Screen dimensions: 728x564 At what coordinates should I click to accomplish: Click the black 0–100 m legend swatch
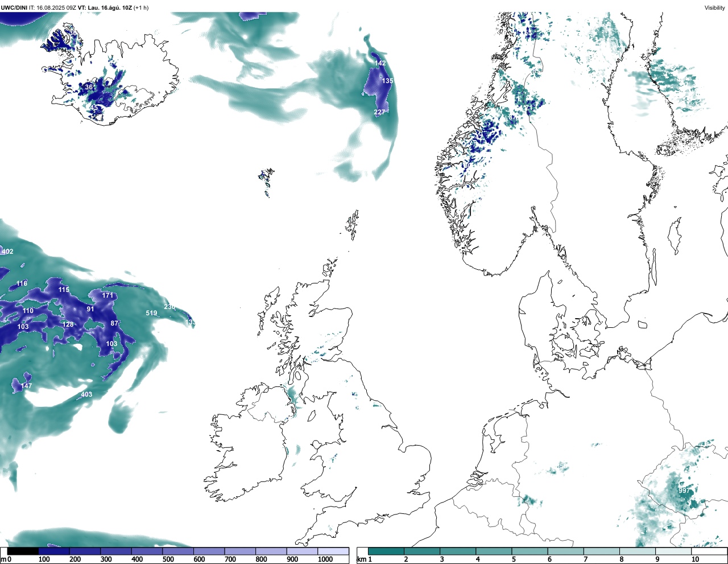coord(23,551)
